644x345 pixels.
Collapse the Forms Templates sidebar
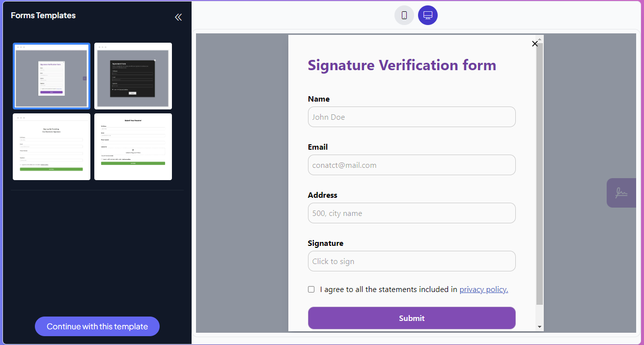(x=178, y=17)
